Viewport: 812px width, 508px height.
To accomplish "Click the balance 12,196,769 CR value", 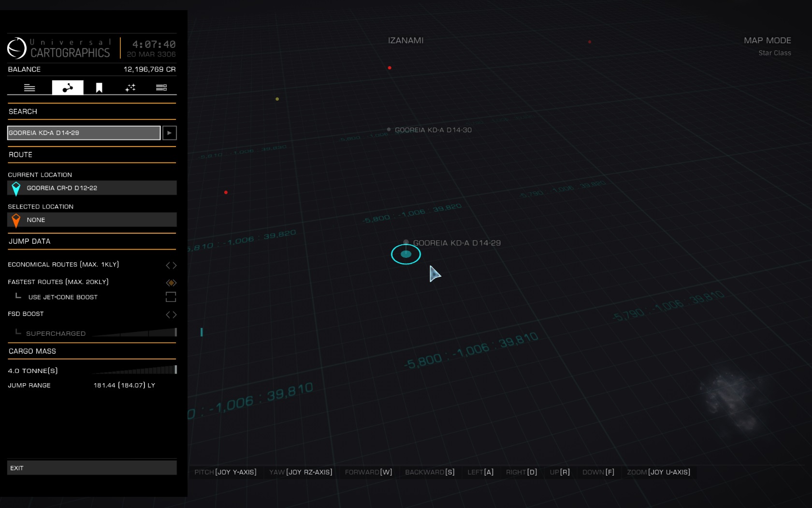I will point(150,69).
